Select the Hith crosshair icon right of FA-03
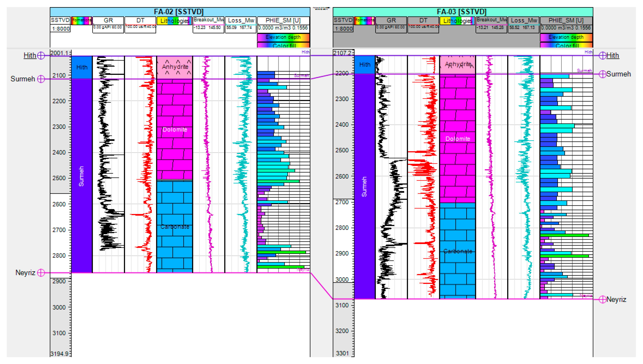The width and height of the screenshot is (643, 364). coord(603,56)
